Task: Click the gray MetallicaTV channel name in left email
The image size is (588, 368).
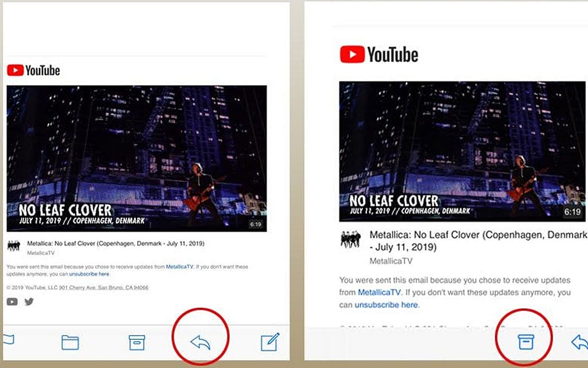Action: (x=41, y=253)
